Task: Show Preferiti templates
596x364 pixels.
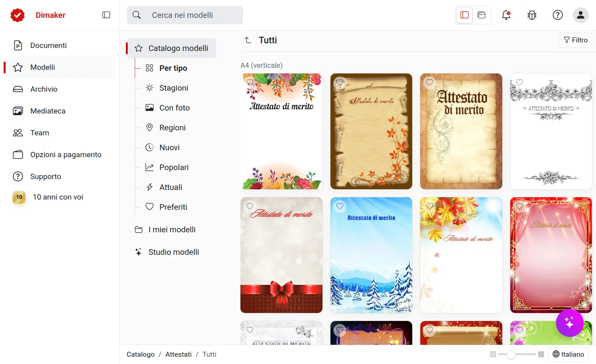Action: pos(173,207)
